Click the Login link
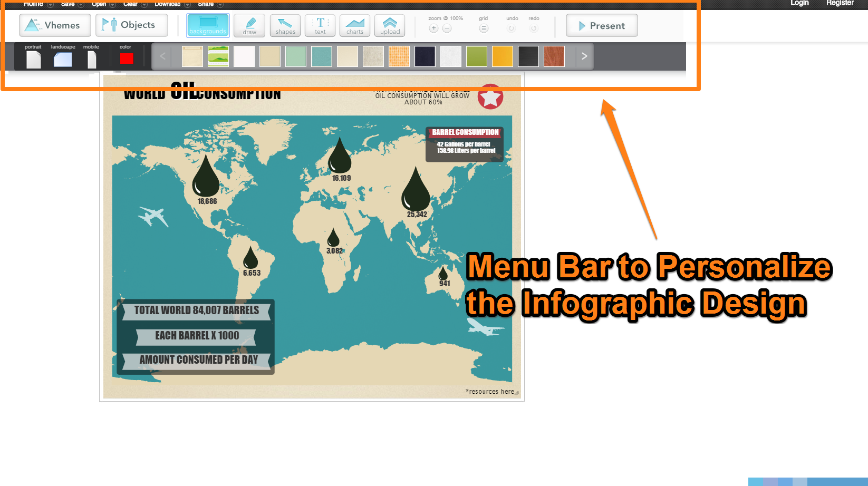The image size is (868, 486). [799, 3]
